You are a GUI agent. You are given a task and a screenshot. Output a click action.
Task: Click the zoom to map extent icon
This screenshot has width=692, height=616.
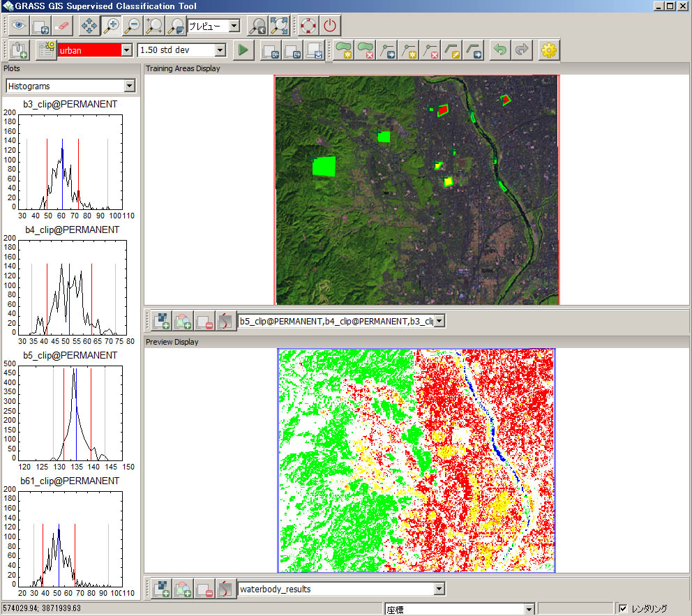click(279, 26)
